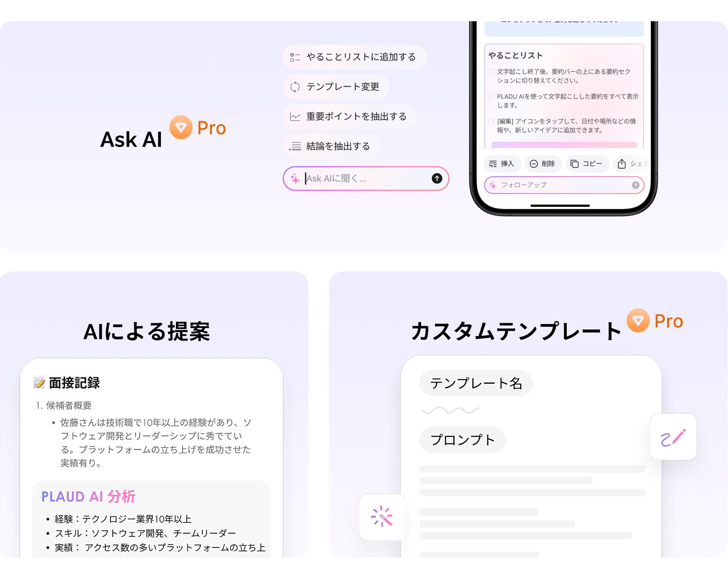Check the PLADU AI to-do item checkbox
Image resolution: width=728 pixels, height=577 pixels.
tap(491, 97)
